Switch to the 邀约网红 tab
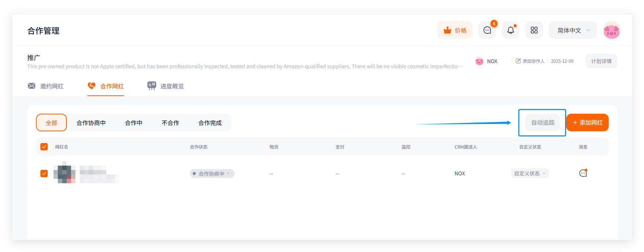 46,86
